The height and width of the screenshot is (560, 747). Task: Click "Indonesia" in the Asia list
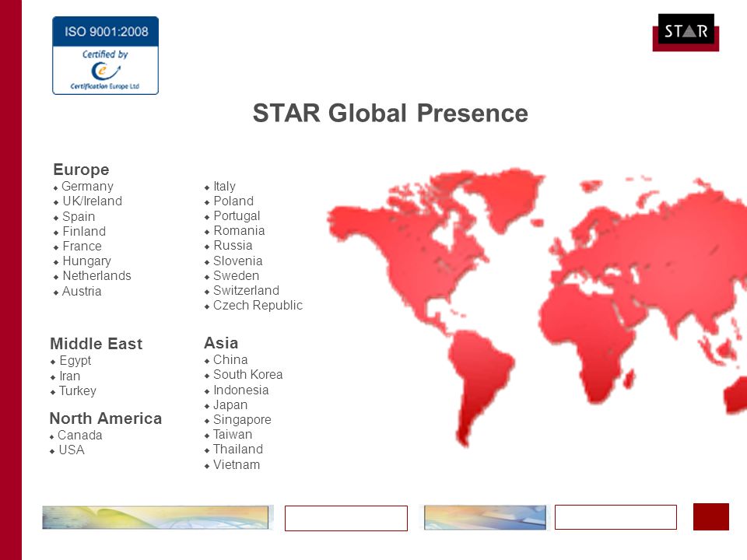(x=241, y=390)
